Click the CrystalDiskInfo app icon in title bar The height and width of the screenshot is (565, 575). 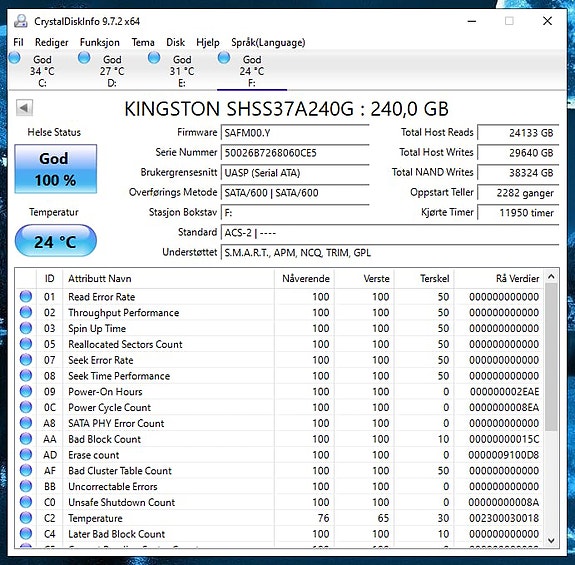[x=21, y=21]
